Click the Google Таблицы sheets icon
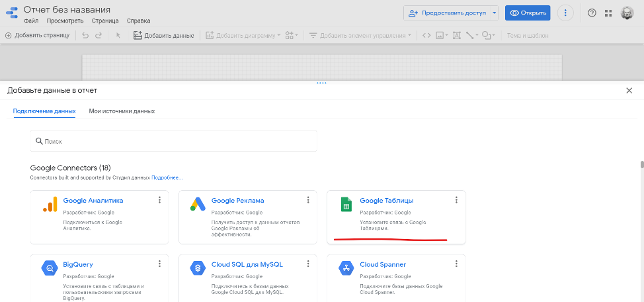Viewport: 644px width, 302px height. (346, 204)
